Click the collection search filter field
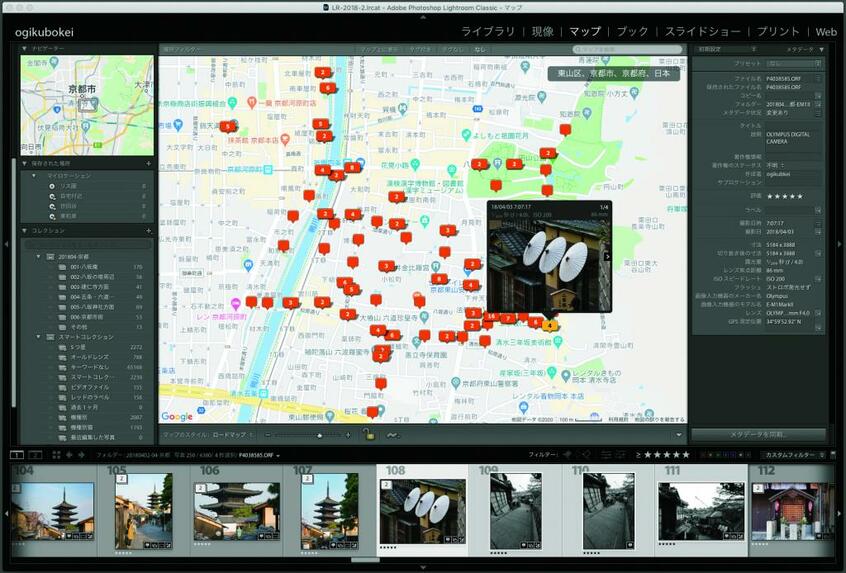846x573 pixels. point(88,244)
